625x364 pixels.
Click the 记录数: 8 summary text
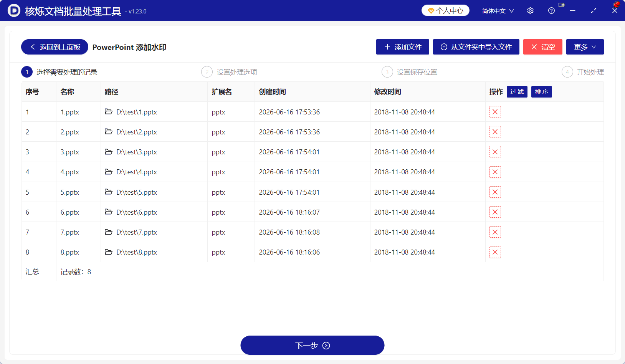point(76,272)
